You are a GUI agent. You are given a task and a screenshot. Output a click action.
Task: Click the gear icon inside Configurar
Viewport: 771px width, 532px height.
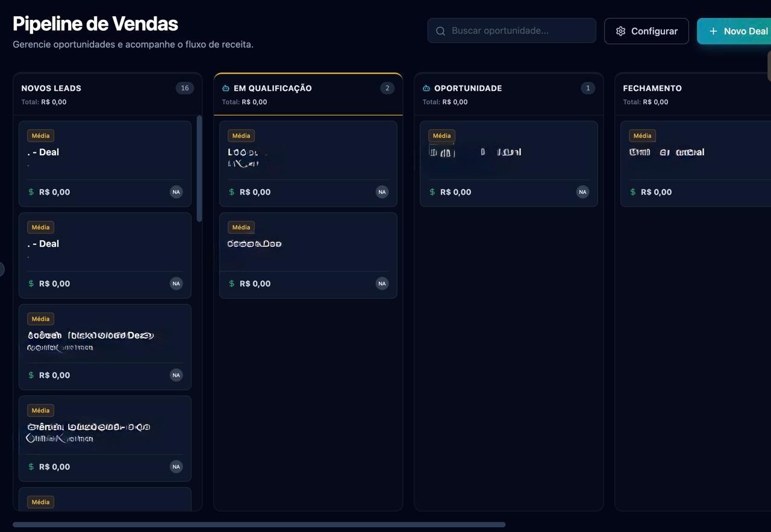point(620,31)
